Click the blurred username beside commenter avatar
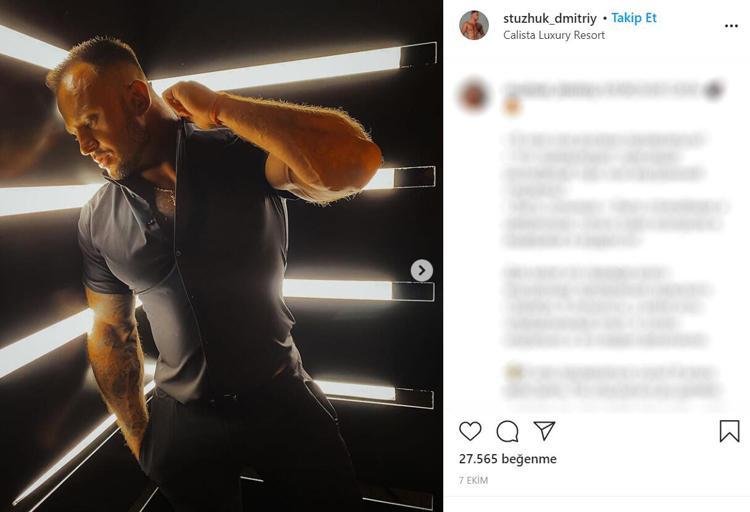The width and height of the screenshot is (750, 512). [x=604, y=89]
